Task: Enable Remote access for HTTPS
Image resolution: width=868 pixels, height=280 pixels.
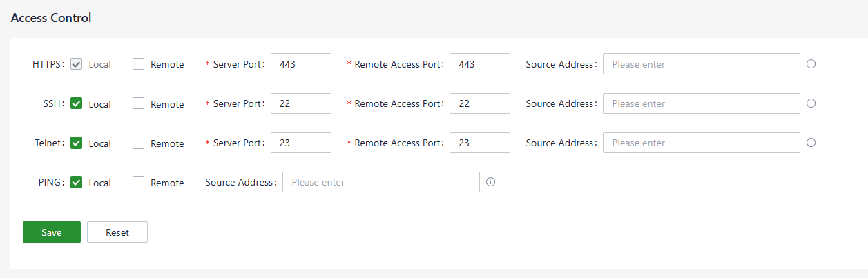Action: [x=139, y=64]
